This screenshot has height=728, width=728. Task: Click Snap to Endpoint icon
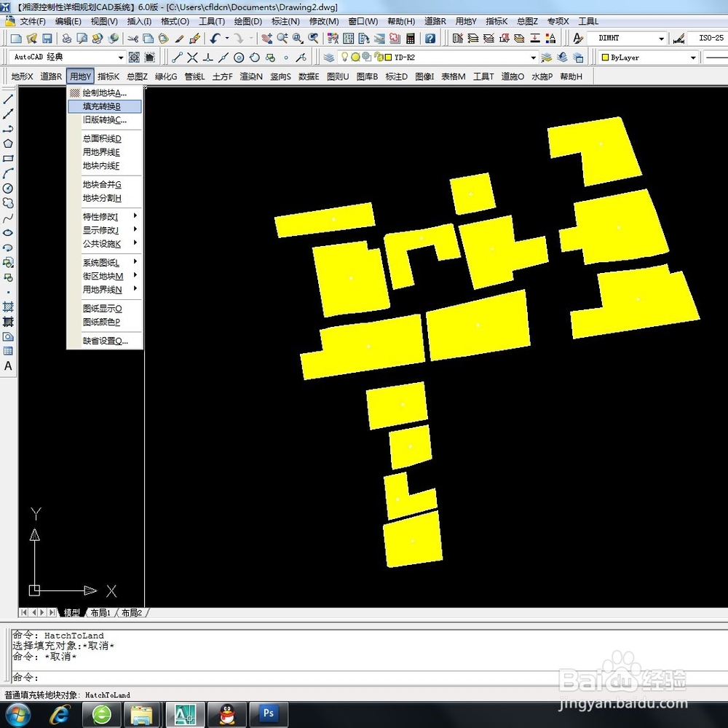click(176, 58)
